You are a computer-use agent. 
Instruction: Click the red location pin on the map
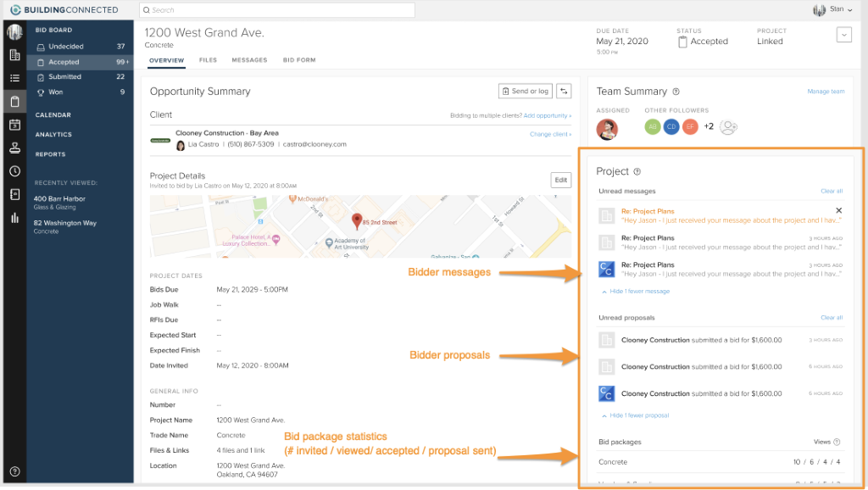pos(357,221)
